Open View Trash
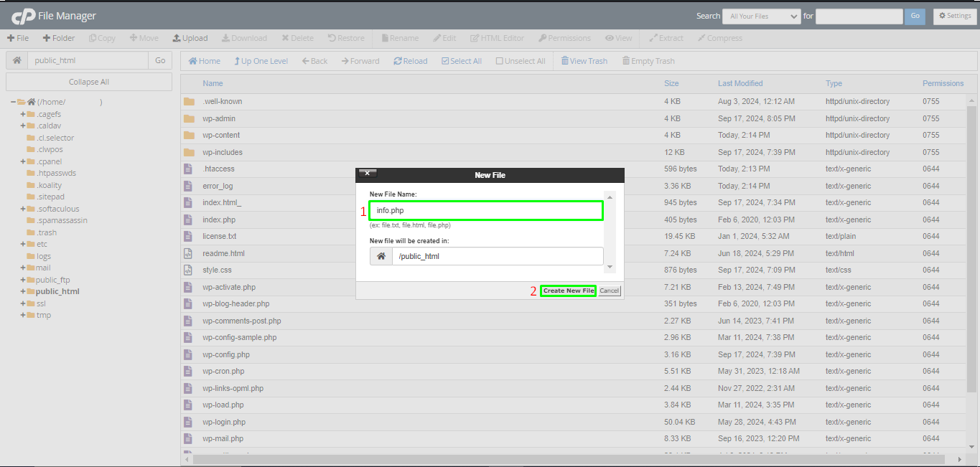 (x=584, y=61)
